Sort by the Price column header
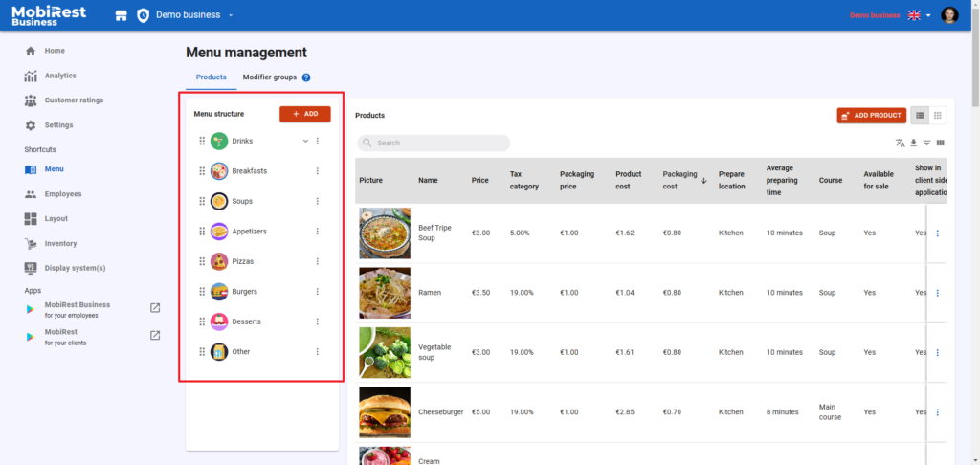 point(480,181)
